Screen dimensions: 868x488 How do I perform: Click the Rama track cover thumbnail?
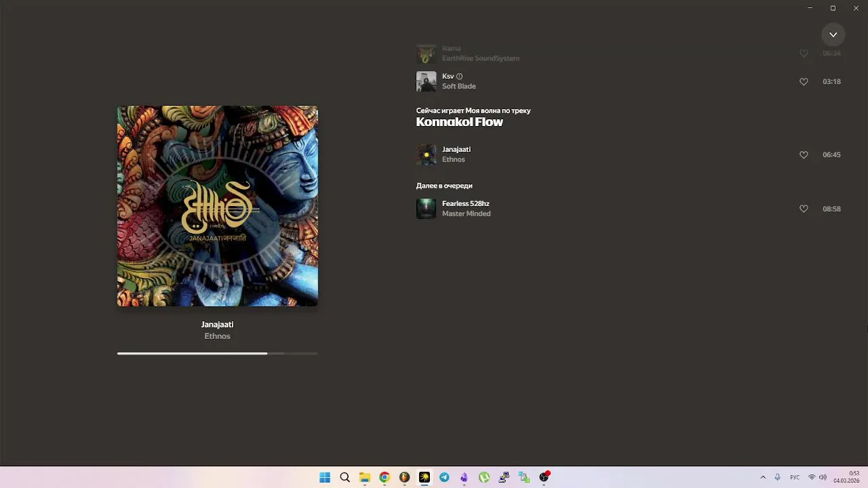point(426,54)
